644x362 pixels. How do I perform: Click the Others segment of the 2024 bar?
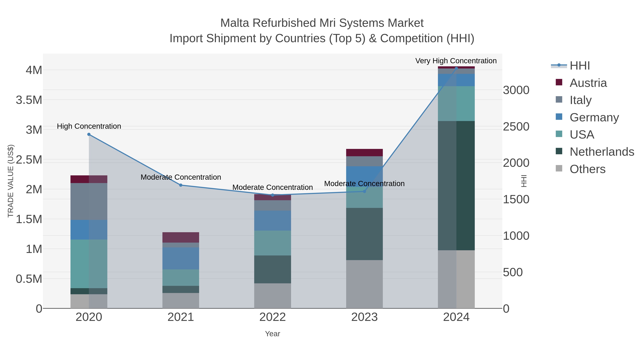(x=456, y=279)
